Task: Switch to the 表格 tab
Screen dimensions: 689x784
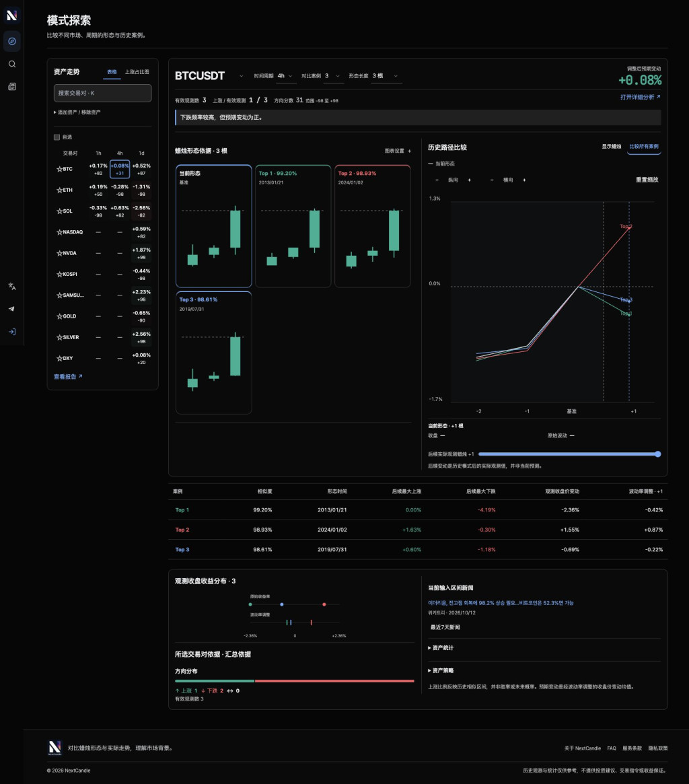Action: click(x=112, y=72)
